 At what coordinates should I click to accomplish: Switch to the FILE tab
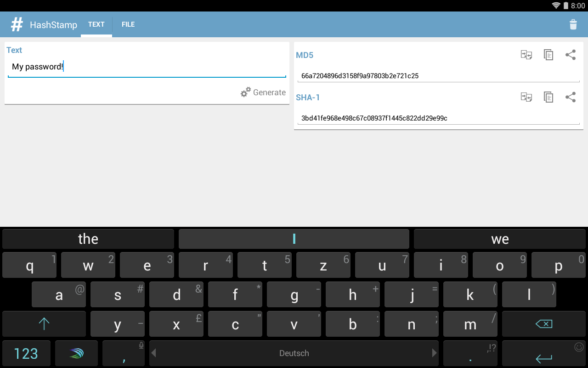128,24
